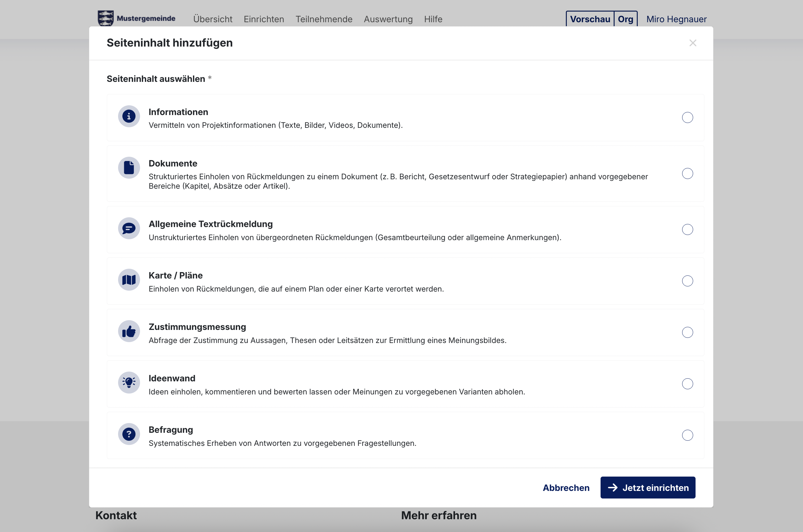The image size is (803, 532).
Task: Pick the Karte / Pläne radio button
Action: click(x=687, y=281)
